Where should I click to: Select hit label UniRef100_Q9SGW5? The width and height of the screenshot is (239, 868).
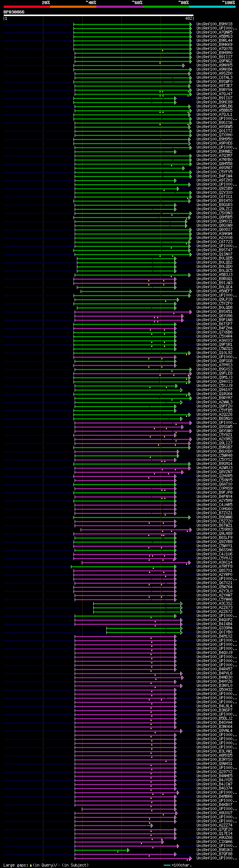pos(215,427)
